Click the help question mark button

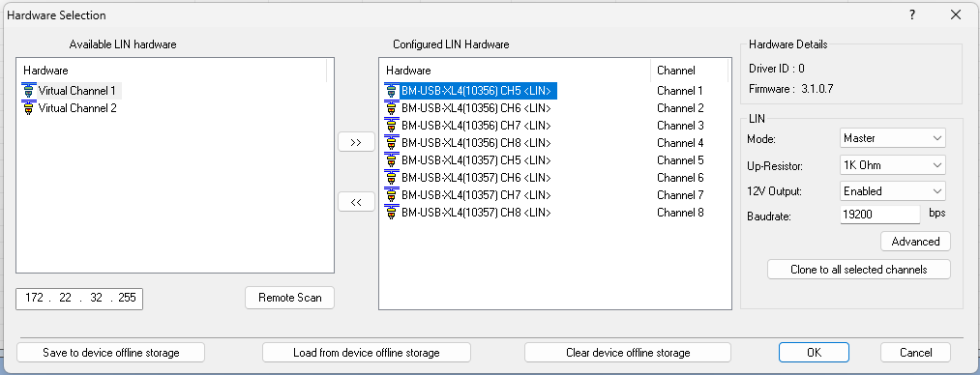912,14
